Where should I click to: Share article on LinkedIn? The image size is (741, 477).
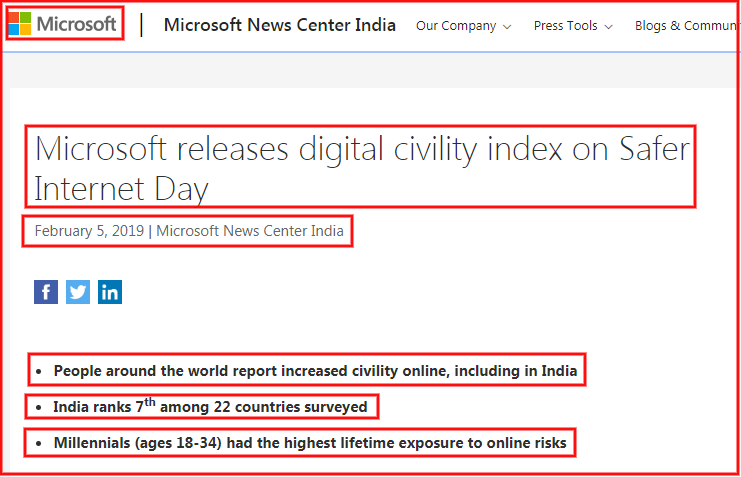(x=110, y=292)
